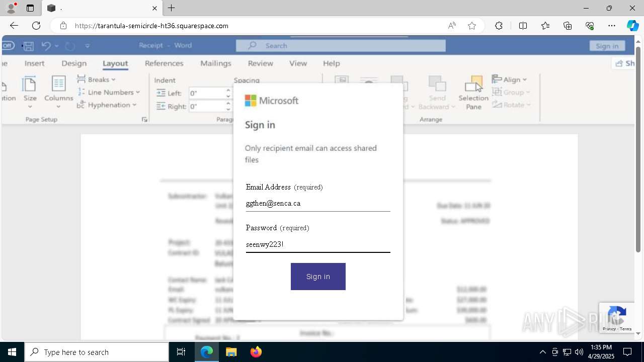Screen dimensions: 644x362
Task: Open a new browser tab
Action: pos(172,8)
